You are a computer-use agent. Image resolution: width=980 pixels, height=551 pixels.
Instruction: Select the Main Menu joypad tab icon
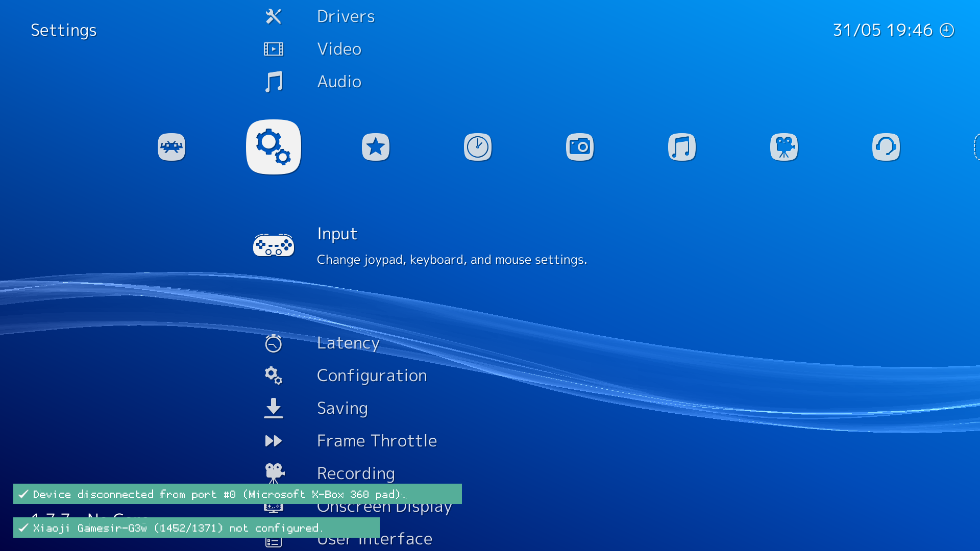[x=171, y=146]
